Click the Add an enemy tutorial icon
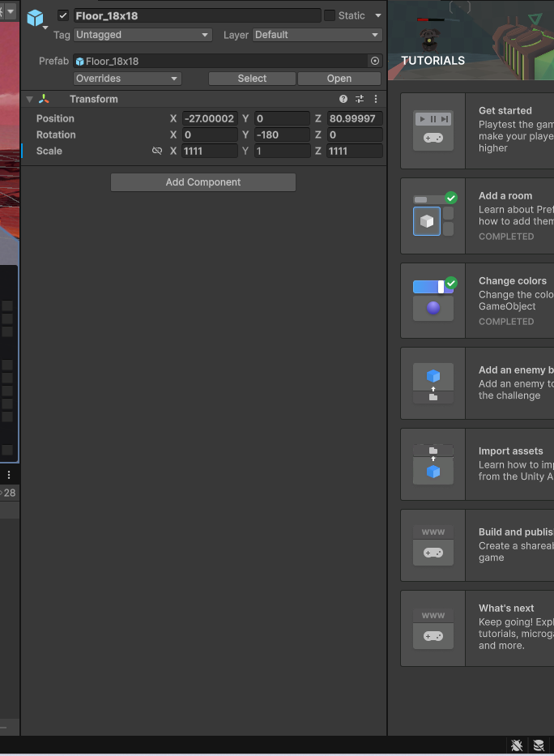The width and height of the screenshot is (554, 756). (433, 383)
